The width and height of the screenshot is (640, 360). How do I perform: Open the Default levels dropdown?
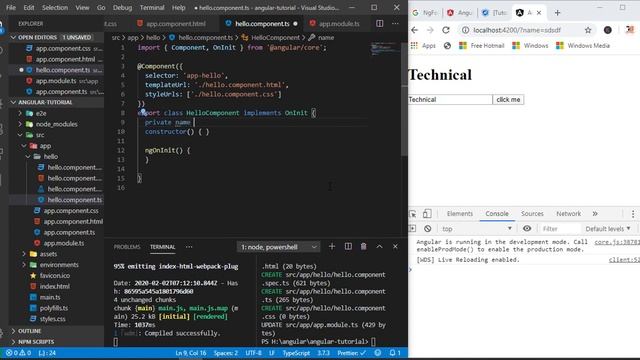coord(608,229)
